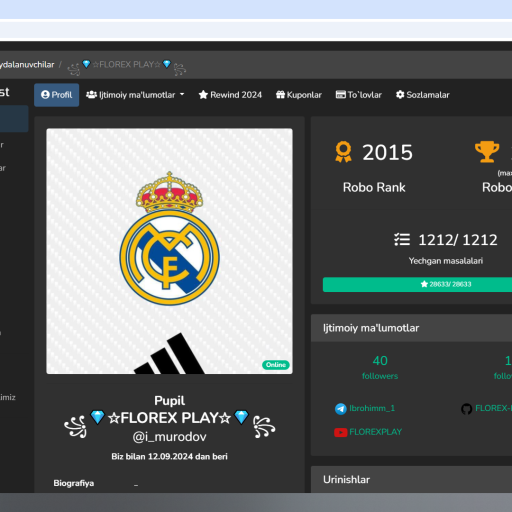Click the solved problems checklist icon

click(x=402, y=239)
